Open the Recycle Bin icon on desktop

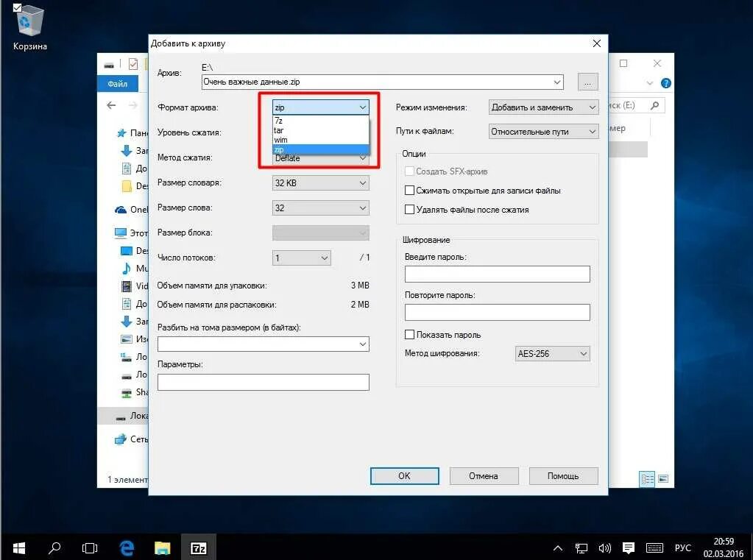[x=29, y=26]
